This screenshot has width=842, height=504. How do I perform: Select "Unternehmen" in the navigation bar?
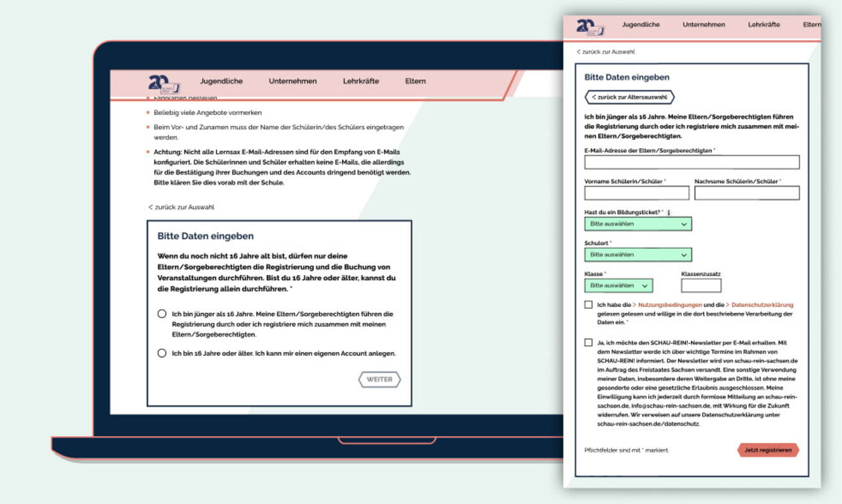293,81
